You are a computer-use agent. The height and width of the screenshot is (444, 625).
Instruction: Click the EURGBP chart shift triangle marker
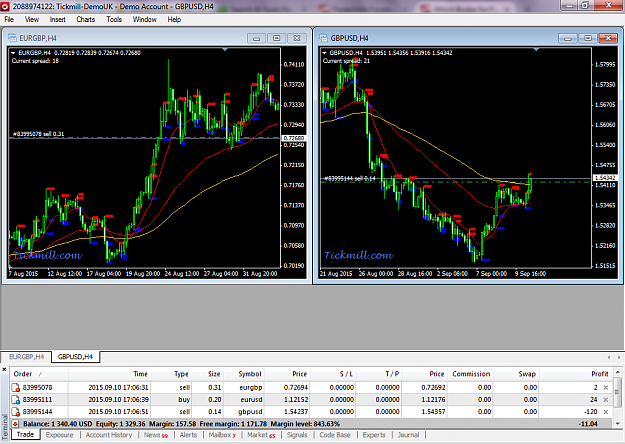click(225, 49)
